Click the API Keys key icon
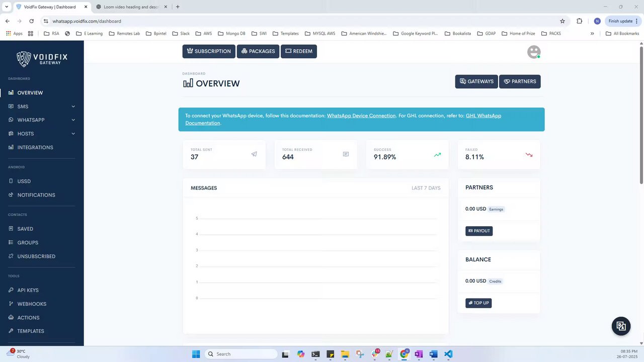Viewport: 644px width, 362px height. pyautogui.click(x=11, y=290)
